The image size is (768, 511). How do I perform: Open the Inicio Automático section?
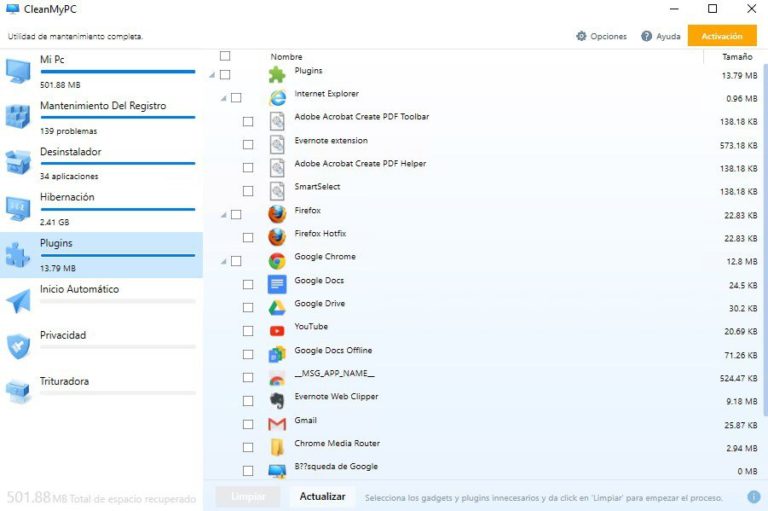click(x=101, y=301)
